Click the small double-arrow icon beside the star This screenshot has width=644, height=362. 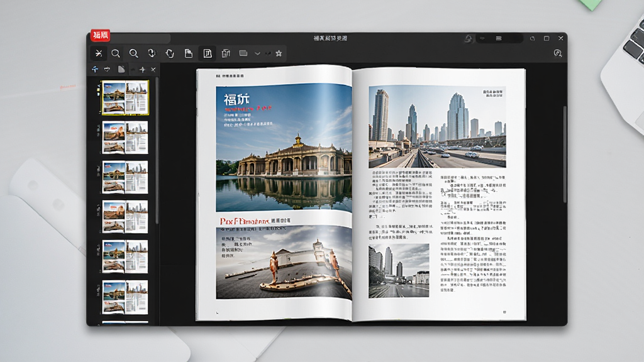pos(268,53)
